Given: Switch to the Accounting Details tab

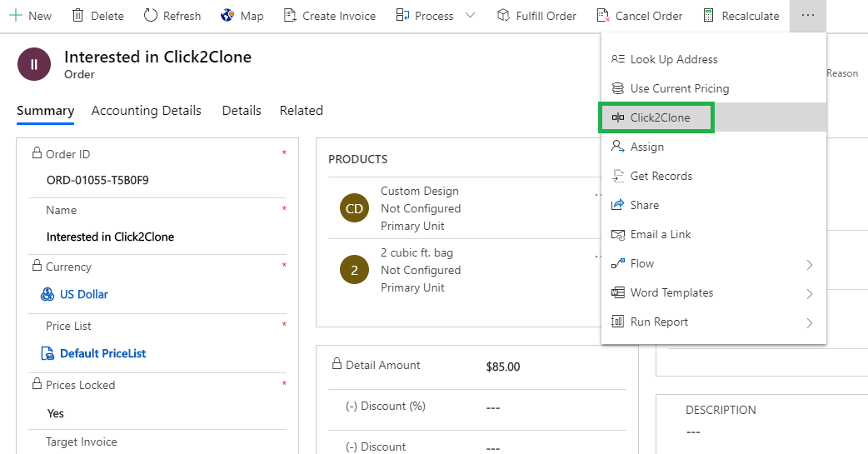Looking at the screenshot, I should coord(147,110).
